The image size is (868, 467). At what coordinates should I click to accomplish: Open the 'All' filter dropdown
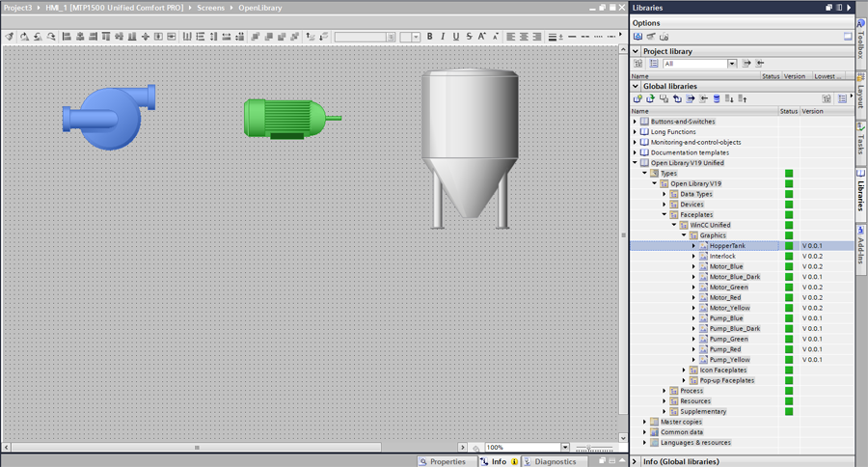coord(732,64)
